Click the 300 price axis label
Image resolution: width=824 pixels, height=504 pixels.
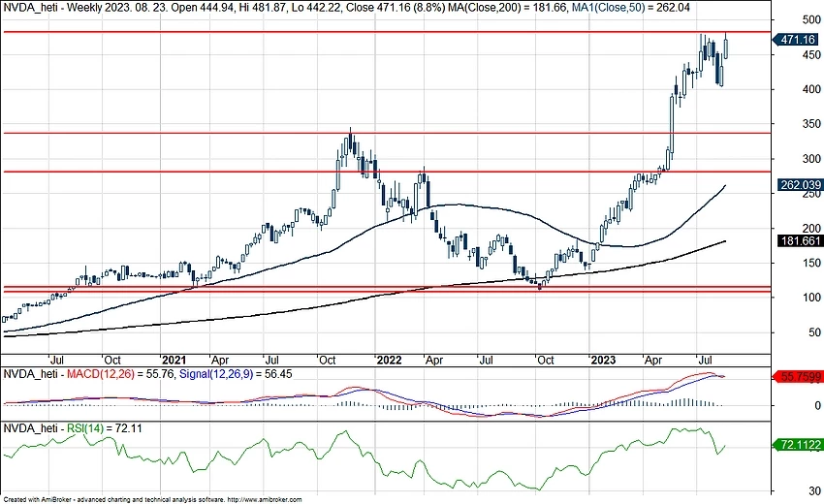pos(811,159)
